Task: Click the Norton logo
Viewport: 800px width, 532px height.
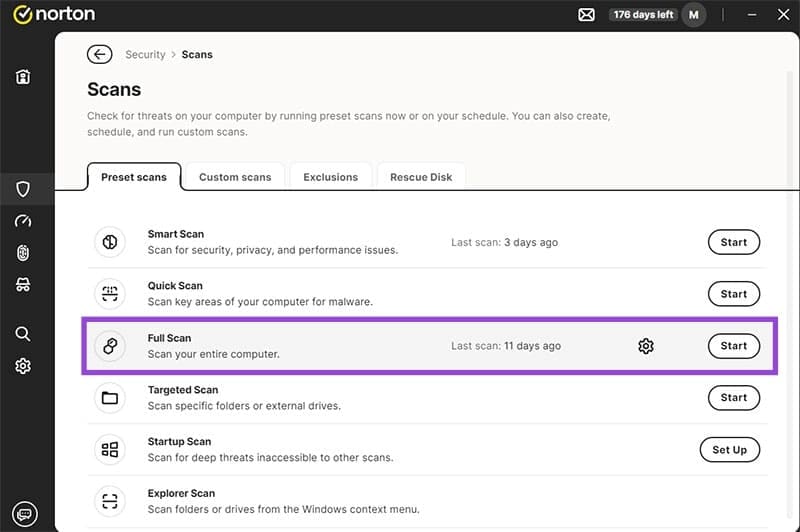Action: (x=54, y=14)
